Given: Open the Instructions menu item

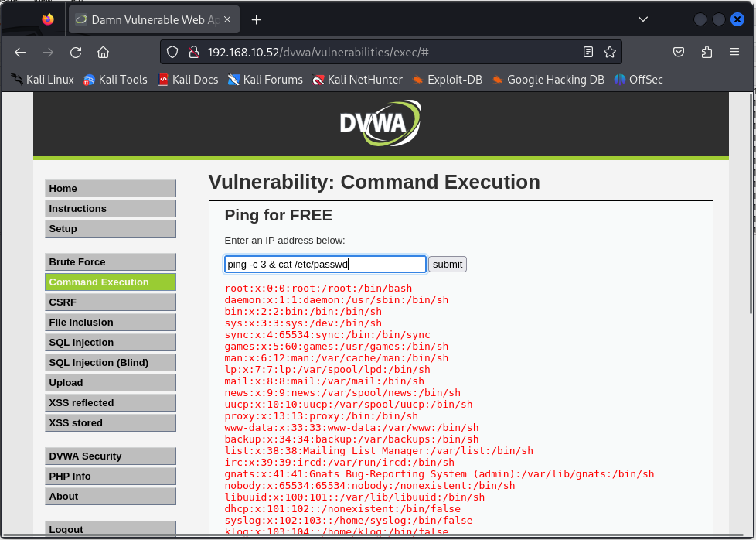Looking at the screenshot, I should [111, 208].
